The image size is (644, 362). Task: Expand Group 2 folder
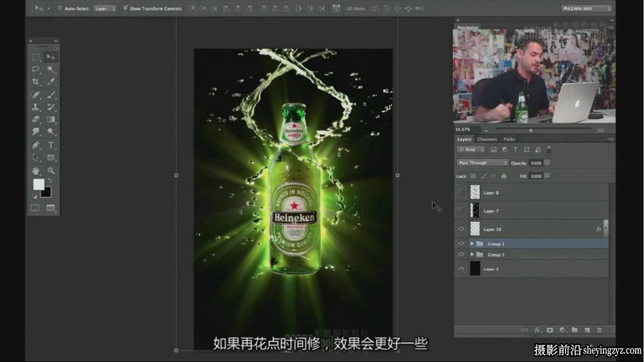(x=472, y=254)
